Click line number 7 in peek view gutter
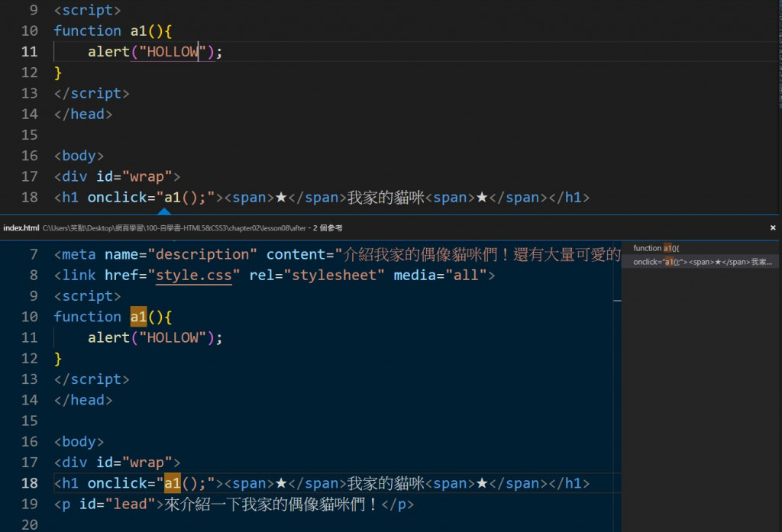782x532 pixels. click(x=34, y=255)
